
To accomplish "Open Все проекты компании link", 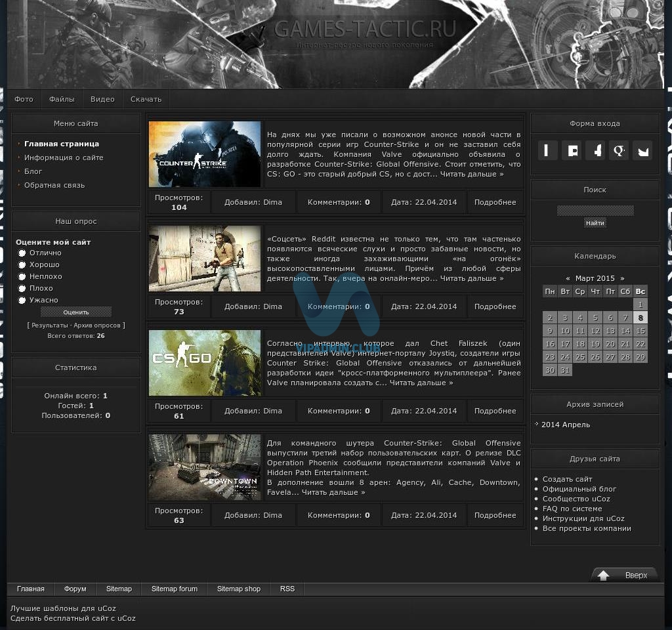I will click(587, 528).
